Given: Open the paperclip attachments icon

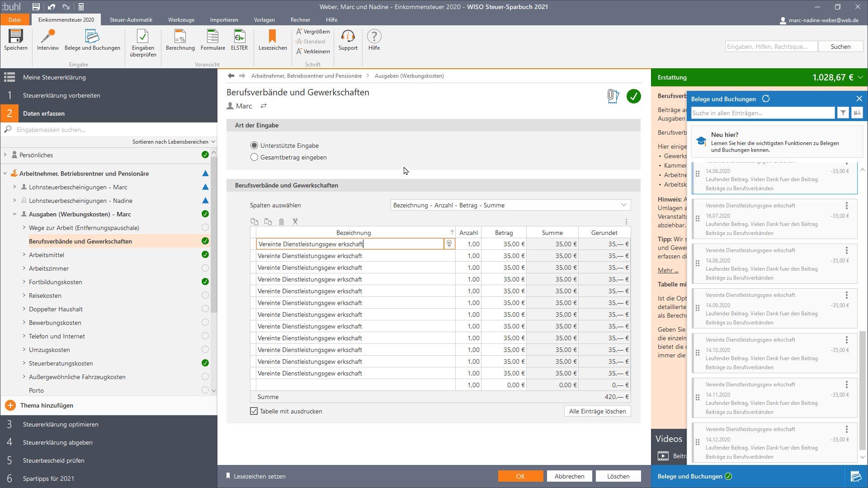Looking at the screenshot, I should pos(613,96).
